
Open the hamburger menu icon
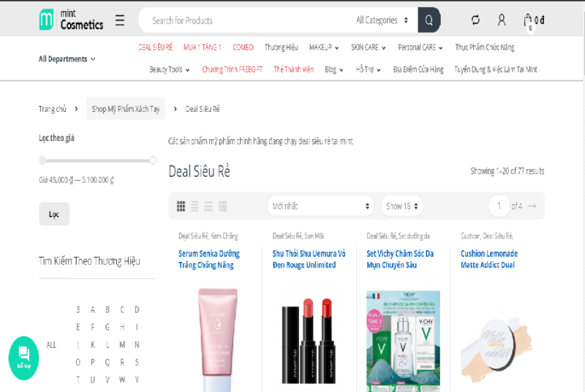click(x=120, y=20)
